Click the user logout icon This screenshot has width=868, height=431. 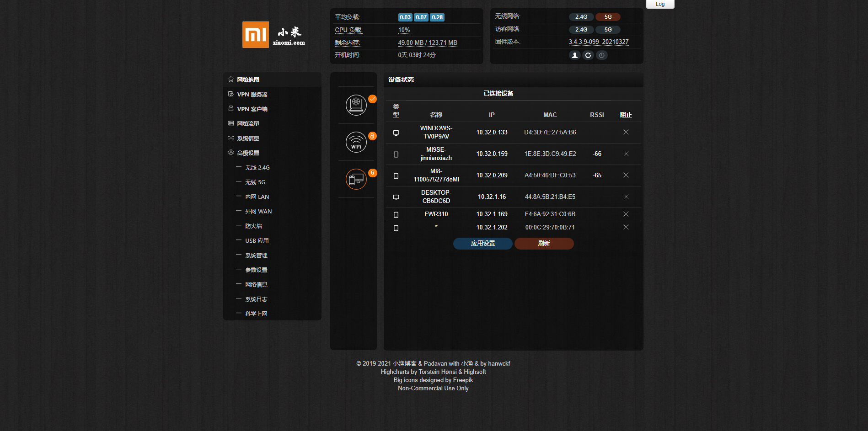[x=575, y=55]
